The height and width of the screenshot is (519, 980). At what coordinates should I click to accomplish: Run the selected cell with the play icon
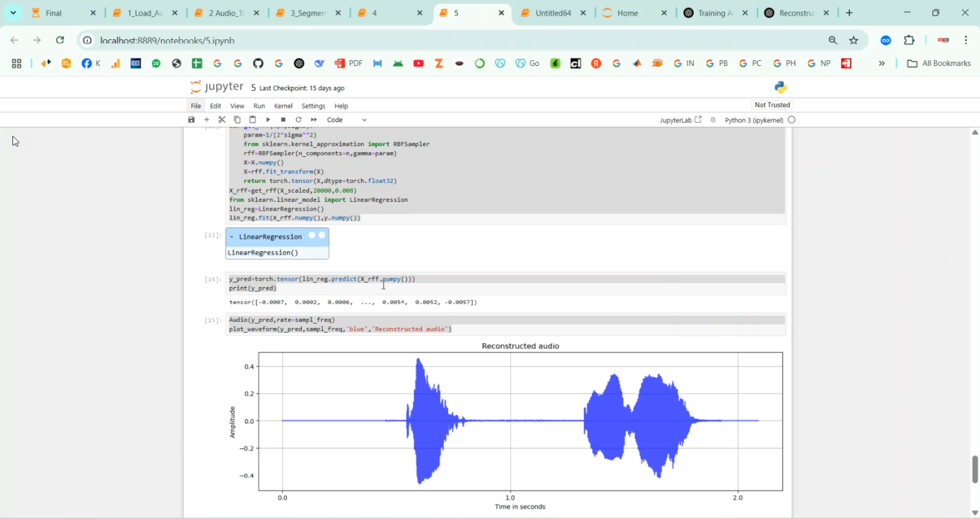point(268,120)
